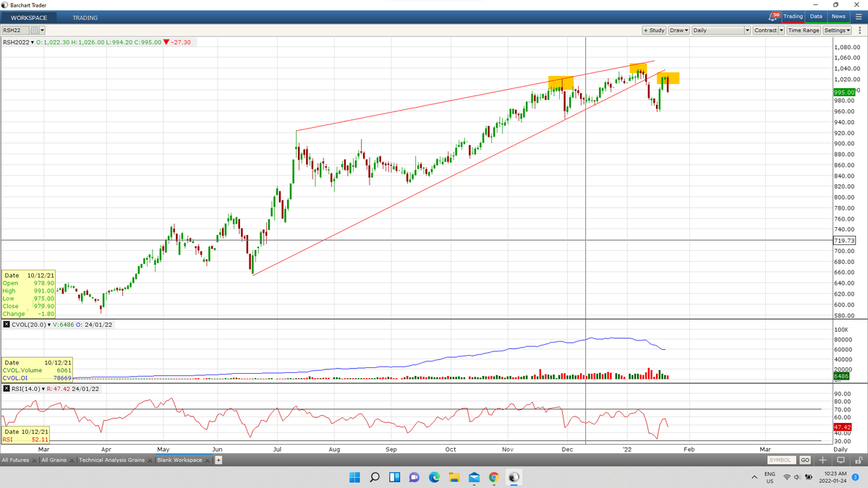Image resolution: width=868 pixels, height=488 pixels.
Task: Click the bottom-bar monitor display icon
Action: click(x=841, y=460)
